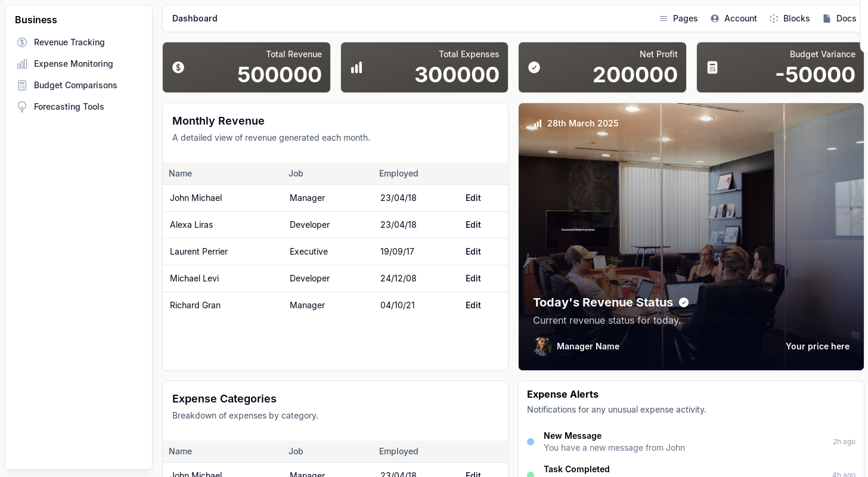This screenshot has width=868, height=477.
Task: Open the New Message notification from John
Action: click(x=614, y=442)
